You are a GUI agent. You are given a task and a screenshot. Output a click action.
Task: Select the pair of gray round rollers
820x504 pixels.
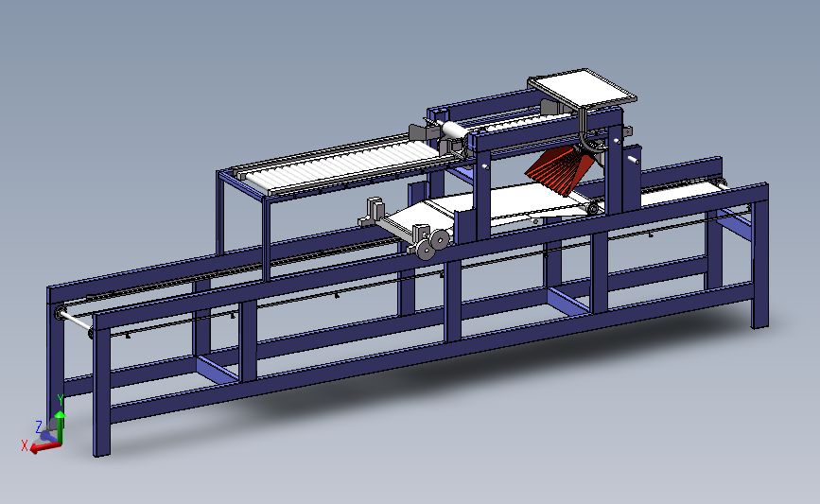(x=434, y=245)
